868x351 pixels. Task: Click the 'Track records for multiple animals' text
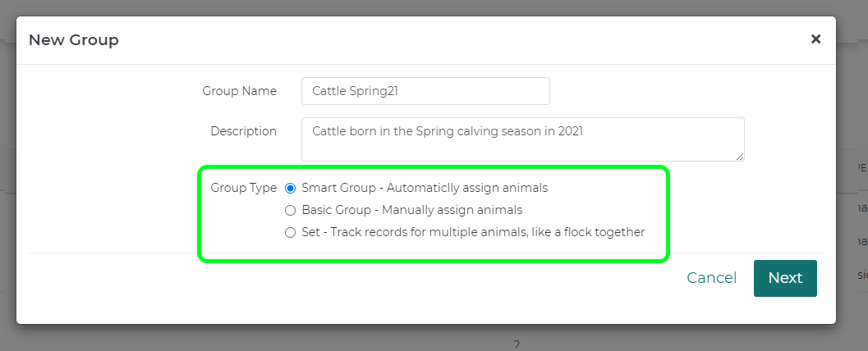tap(493, 232)
